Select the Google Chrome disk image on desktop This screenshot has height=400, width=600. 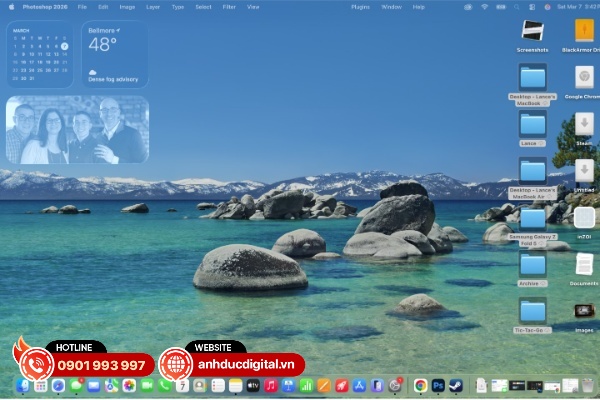click(584, 82)
